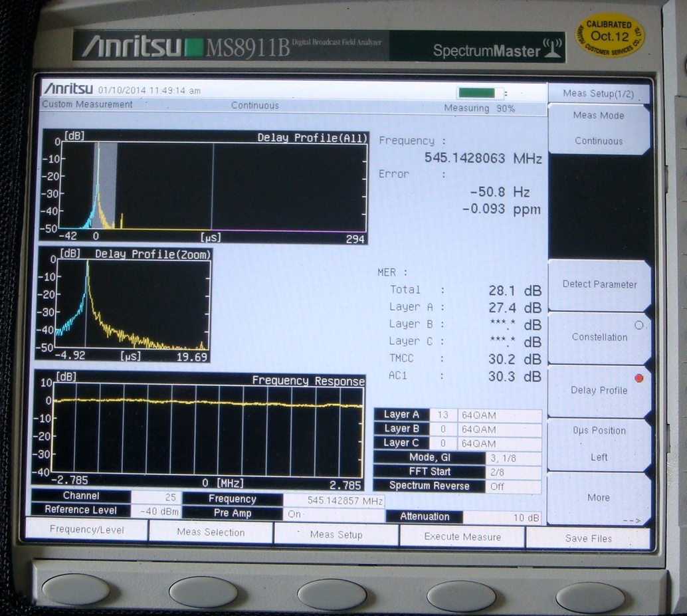Select the Delay Profile view
This screenshot has height=616, width=687.
tap(599, 390)
